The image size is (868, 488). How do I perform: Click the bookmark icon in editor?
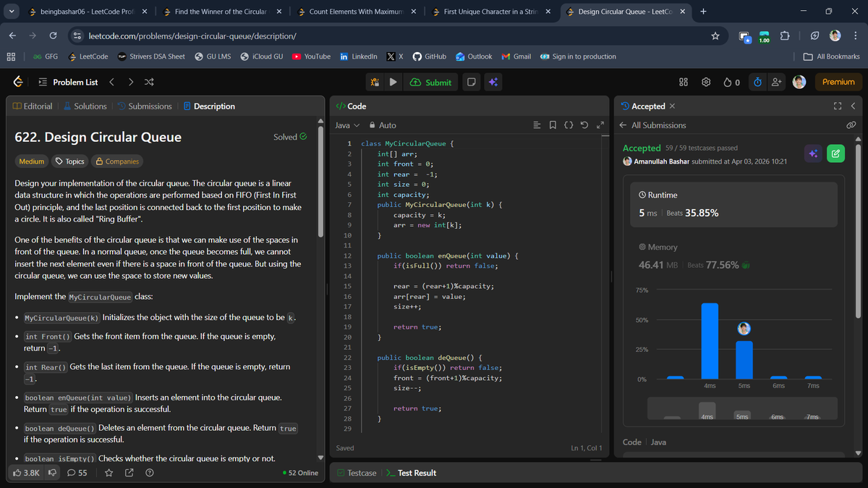(553, 125)
